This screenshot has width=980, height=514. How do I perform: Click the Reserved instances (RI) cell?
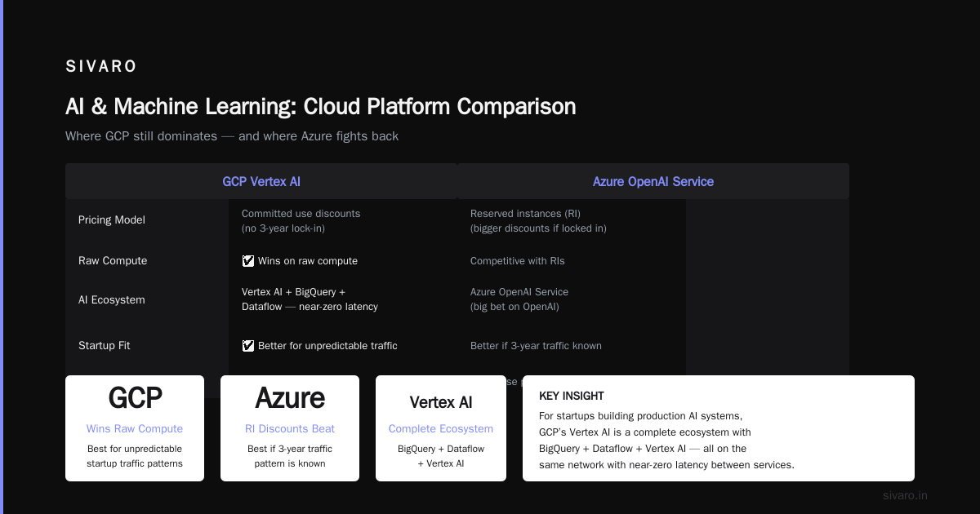point(538,221)
